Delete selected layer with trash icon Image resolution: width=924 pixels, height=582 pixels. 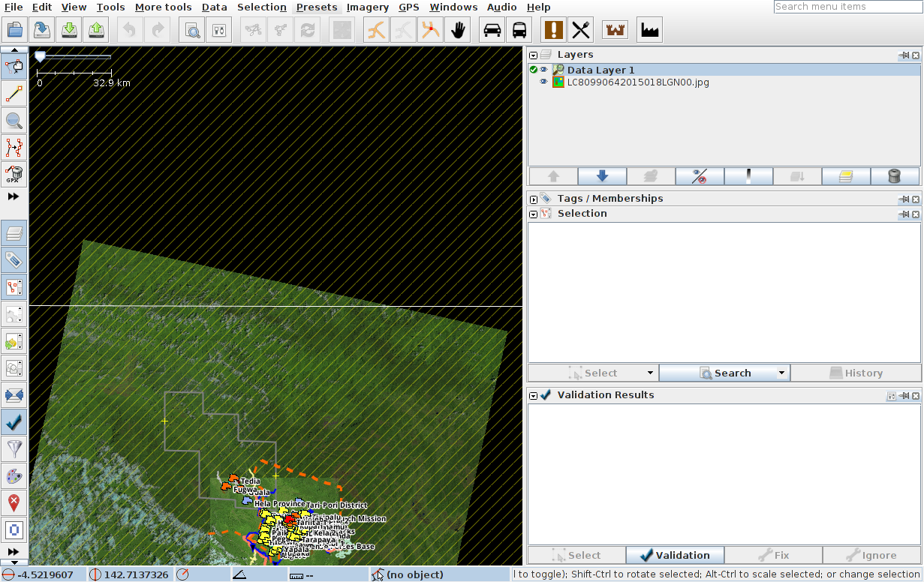[x=894, y=176]
